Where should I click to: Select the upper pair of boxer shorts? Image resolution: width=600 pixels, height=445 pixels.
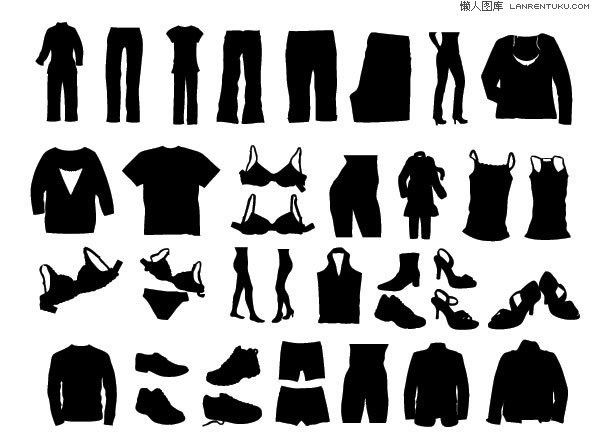coord(302,361)
